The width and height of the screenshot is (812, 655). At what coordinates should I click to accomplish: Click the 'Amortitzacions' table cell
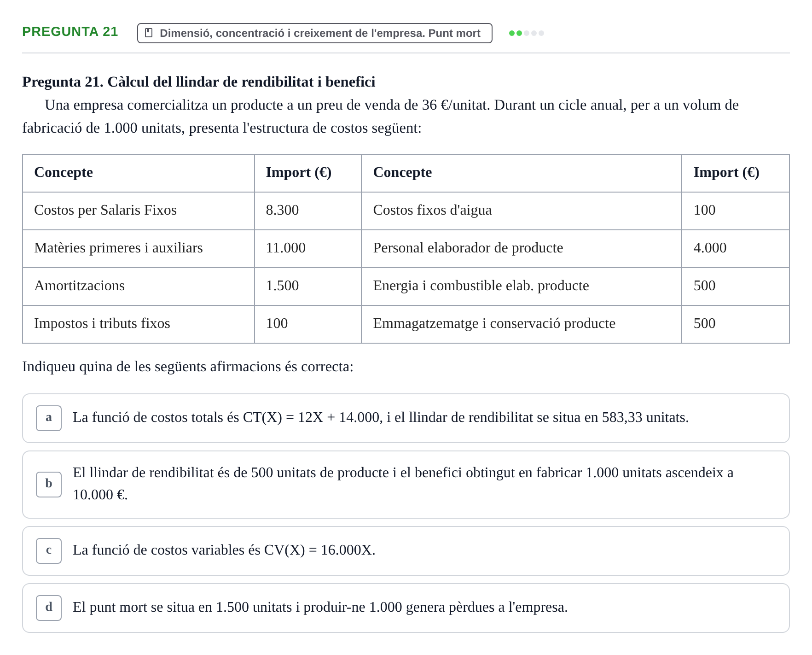point(139,287)
